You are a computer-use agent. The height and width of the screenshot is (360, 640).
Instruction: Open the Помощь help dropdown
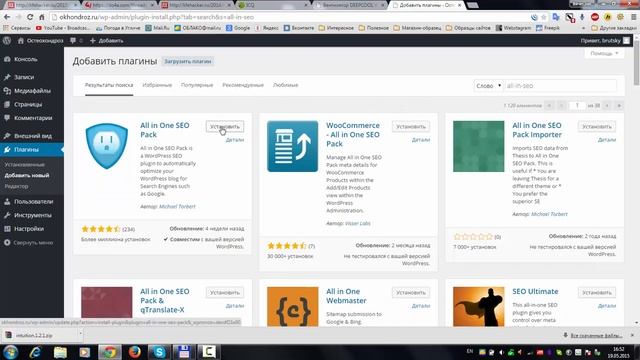[604, 53]
